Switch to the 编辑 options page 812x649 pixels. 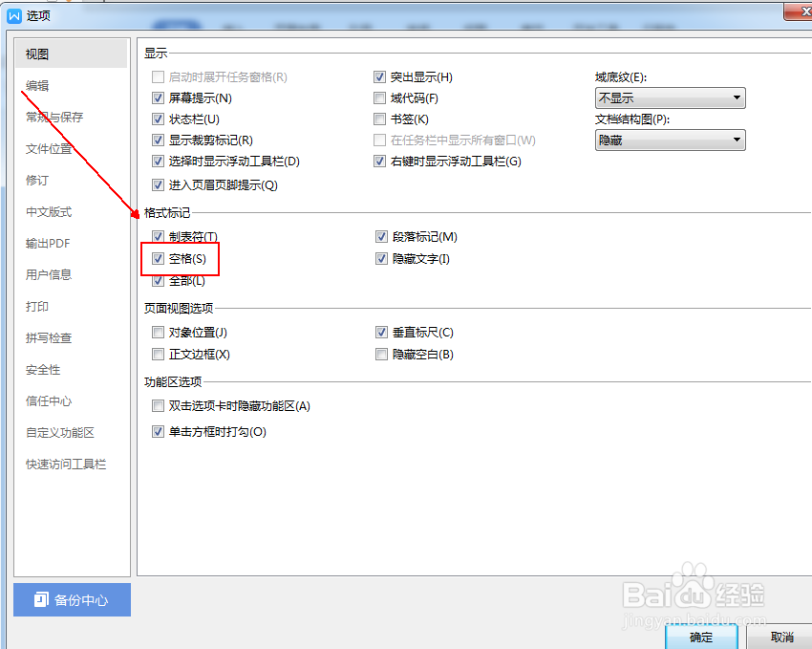37,85
